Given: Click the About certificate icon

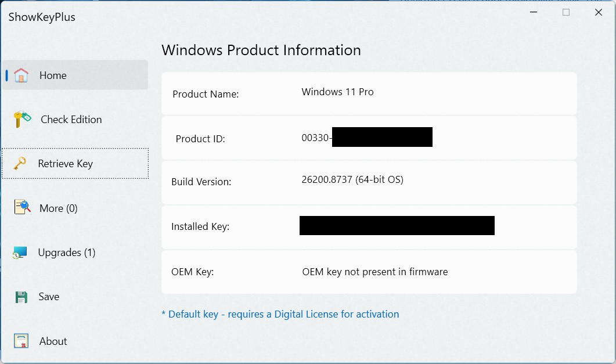Looking at the screenshot, I should (x=21, y=341).
